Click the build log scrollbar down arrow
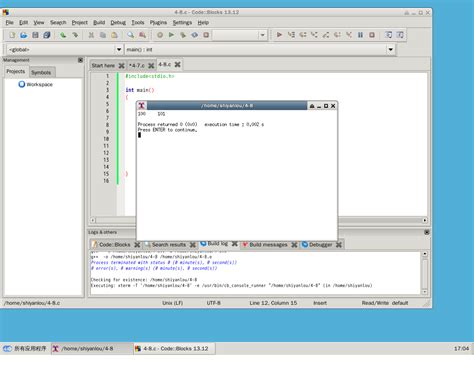Screen dimensions: 474x368 coord(425,292)
